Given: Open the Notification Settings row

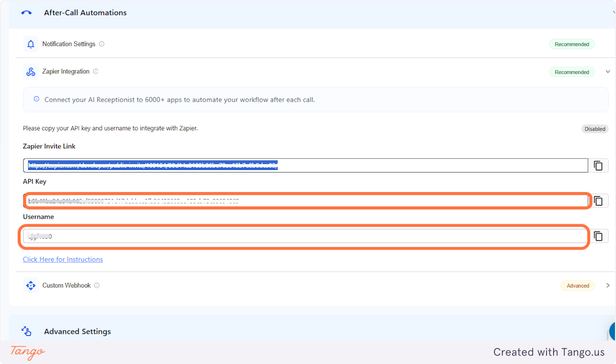Looking at the screenshot, I should 316,44.
